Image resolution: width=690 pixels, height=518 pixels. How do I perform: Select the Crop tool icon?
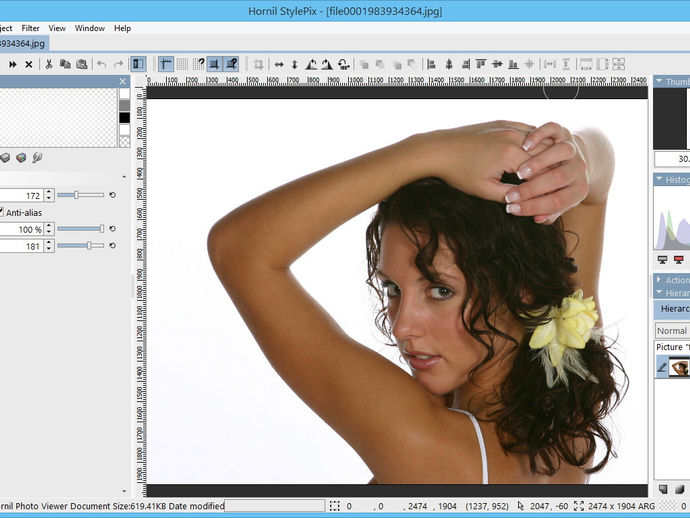point(259,65)
